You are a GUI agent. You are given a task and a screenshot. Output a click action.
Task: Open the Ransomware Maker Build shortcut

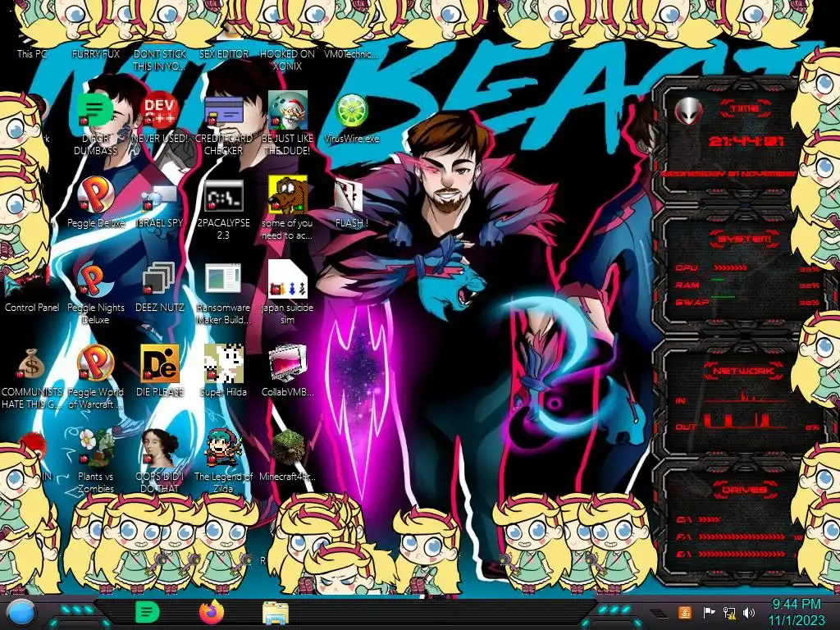[223, 279]
